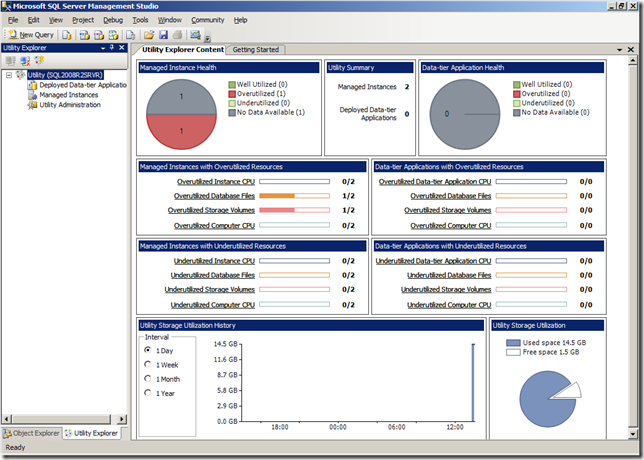The width and height of the screenshot is (644, 460).
Task: Click the Create Utility wizard icon
Action: click(x=39, y=61)
